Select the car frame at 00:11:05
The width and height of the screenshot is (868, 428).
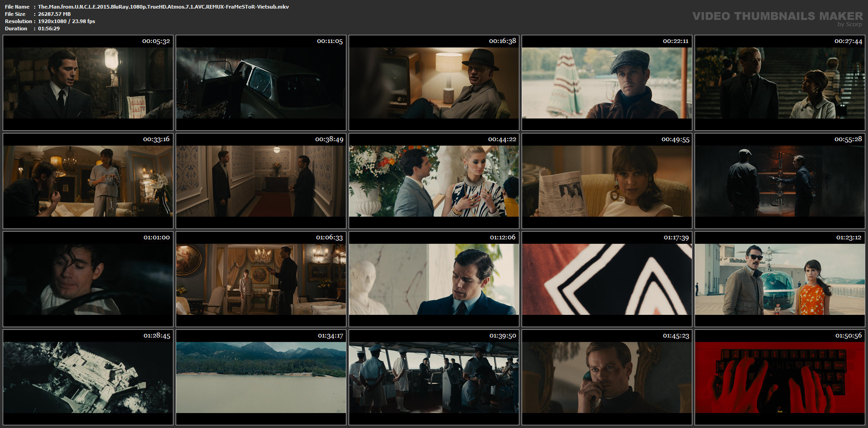261,83
